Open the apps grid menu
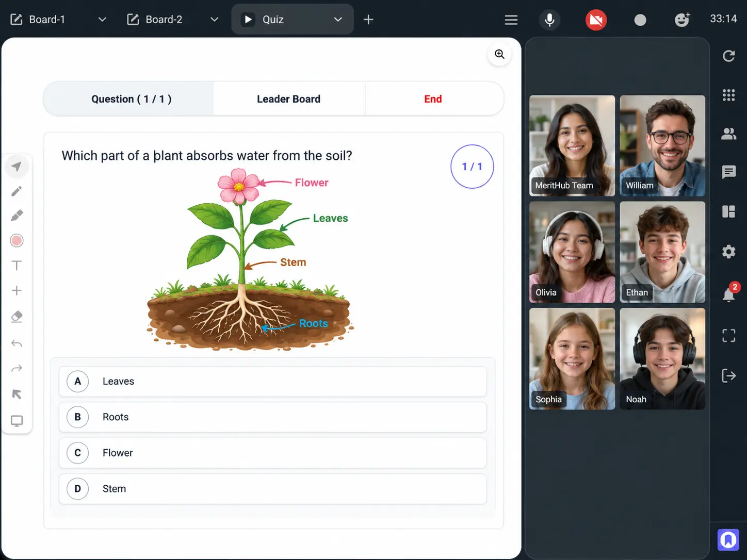Viewport: 747px width, 560px height. click(728, 95)
